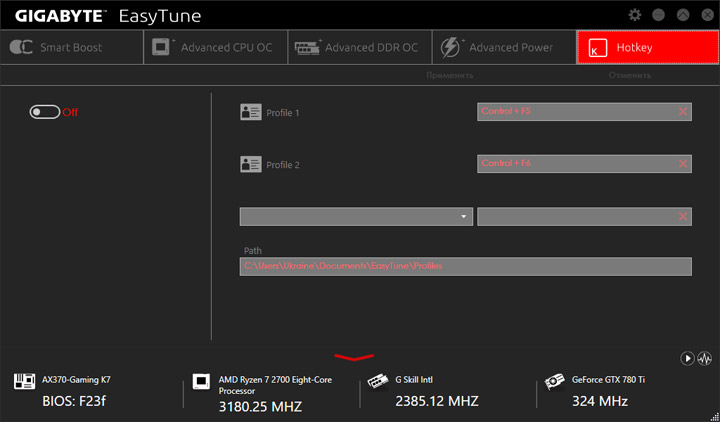
Task: Switch to Smart Boost tab
Action: coord(72,47)
